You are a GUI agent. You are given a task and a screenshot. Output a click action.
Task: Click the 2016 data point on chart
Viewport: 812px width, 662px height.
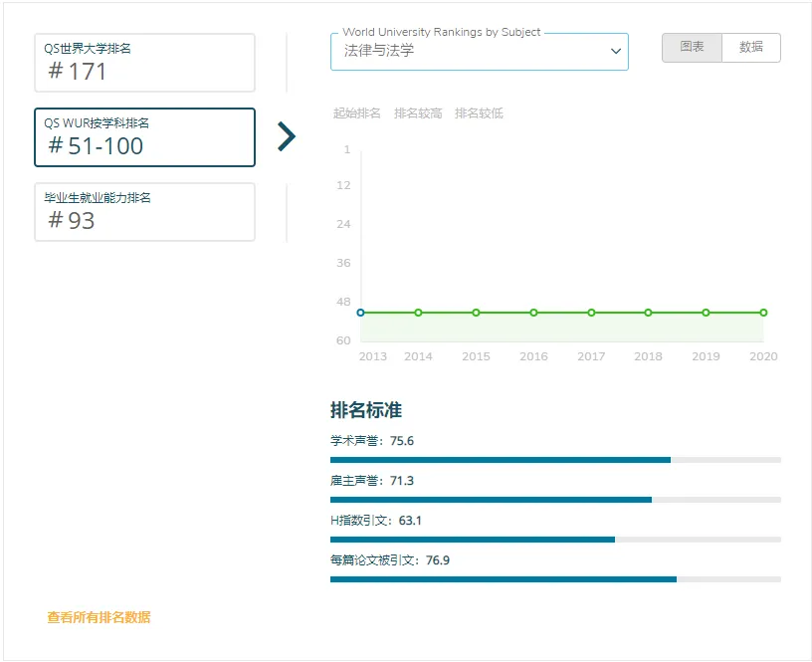point(533,313)
